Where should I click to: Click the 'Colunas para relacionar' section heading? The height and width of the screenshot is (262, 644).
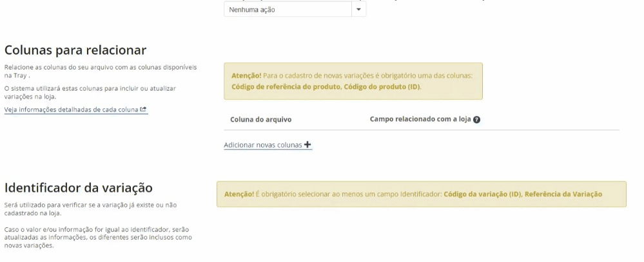click(x=75, y=50)
